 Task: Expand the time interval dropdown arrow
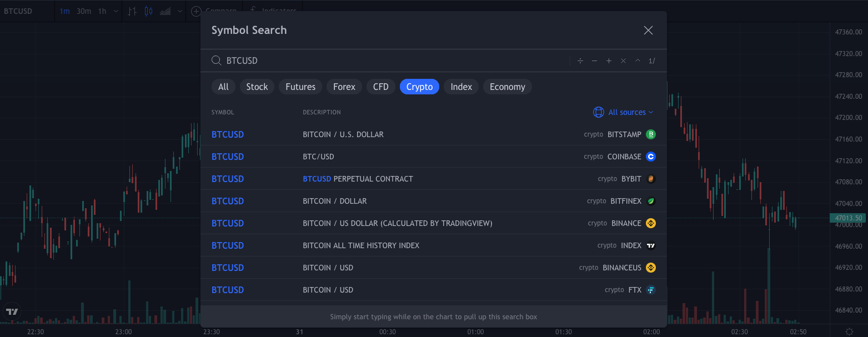click(116, 11)
